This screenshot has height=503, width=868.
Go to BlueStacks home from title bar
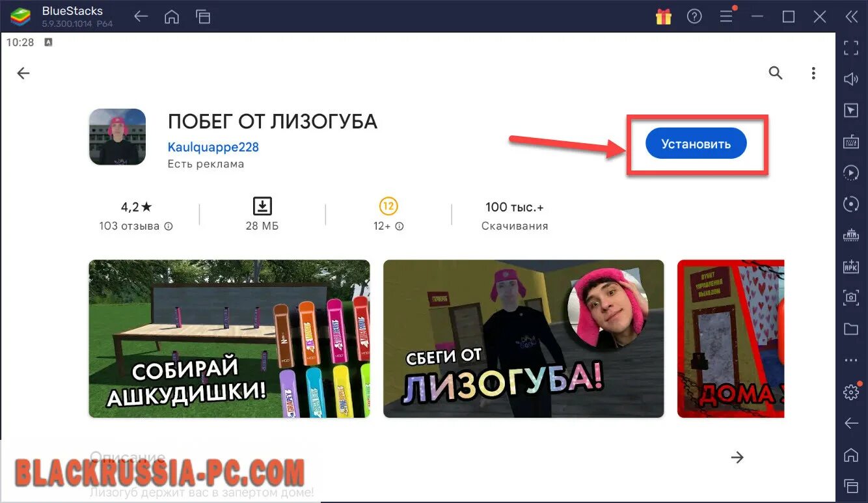click(x=172, y=17)
